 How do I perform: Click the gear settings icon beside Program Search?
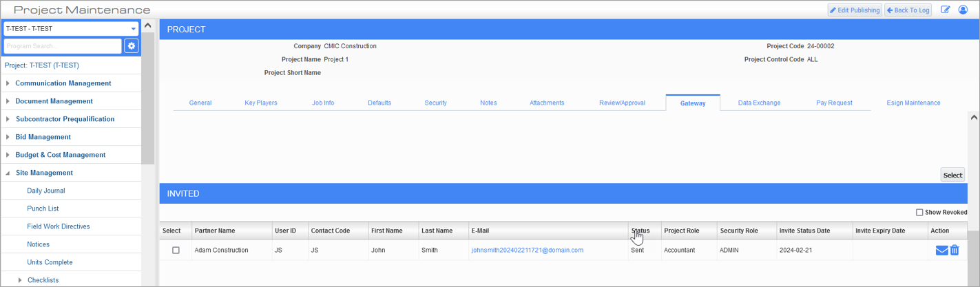click(131, 46)
